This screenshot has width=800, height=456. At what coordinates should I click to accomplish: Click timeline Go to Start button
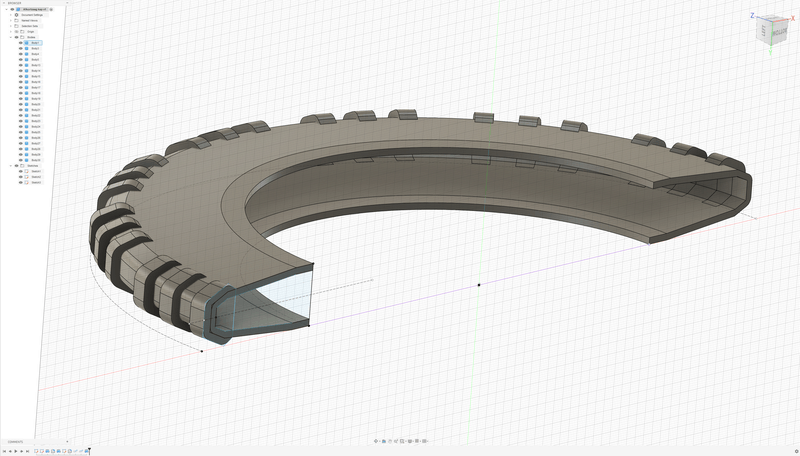point(5,451)
